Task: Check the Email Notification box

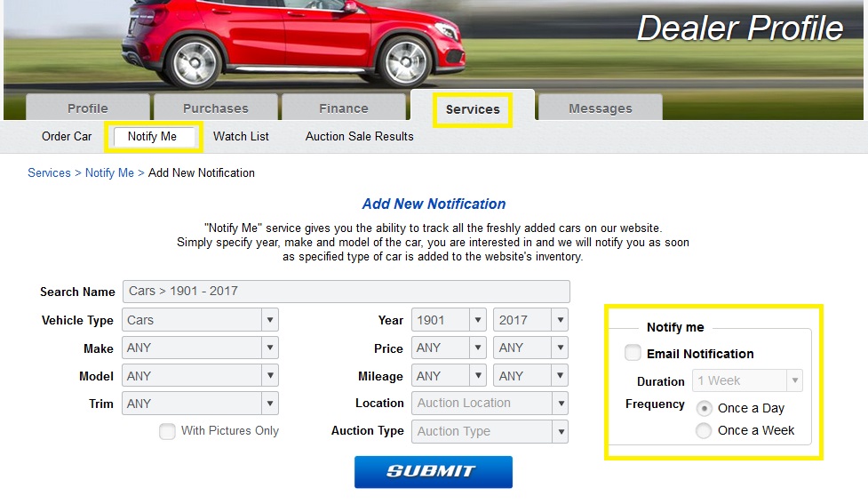Action: tap(633, 354)
